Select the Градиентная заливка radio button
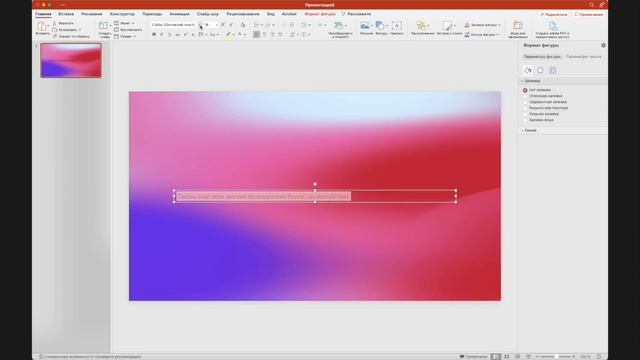Viewport: 640px width, 360px height. click(x=525, y=102)
